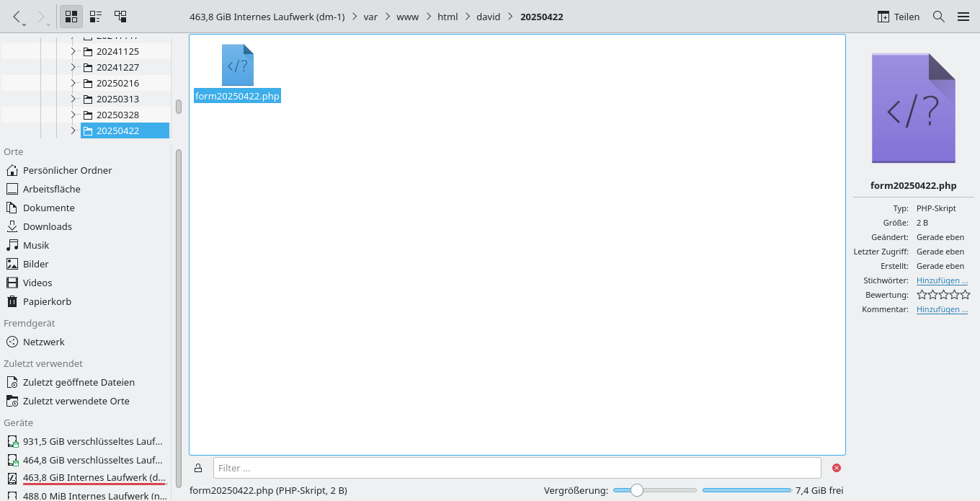Open the Papierkorb in the sidebar
Image resolution: width=980 pixels, height=501 pixels.
[45, 301]
